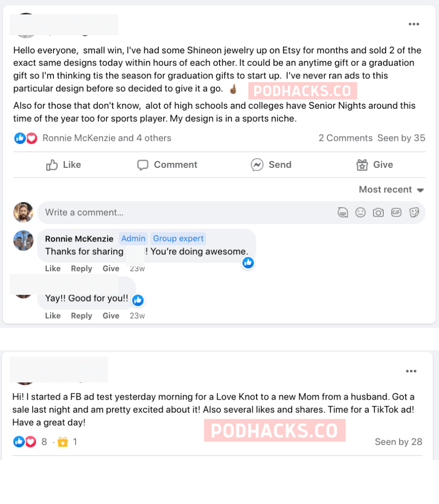Click the Comment button on first post

click(167, 164)
